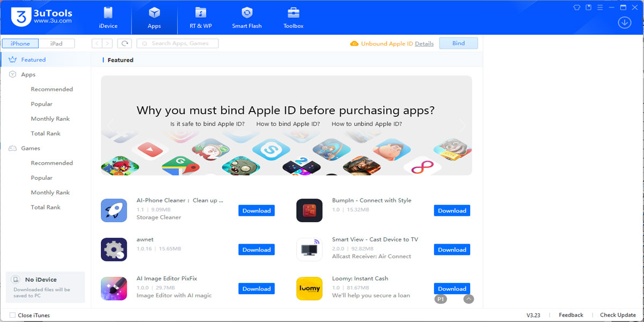The image size is (644, 322).
Task: Switch to the iPhone tab
Action: pos(20,43)
